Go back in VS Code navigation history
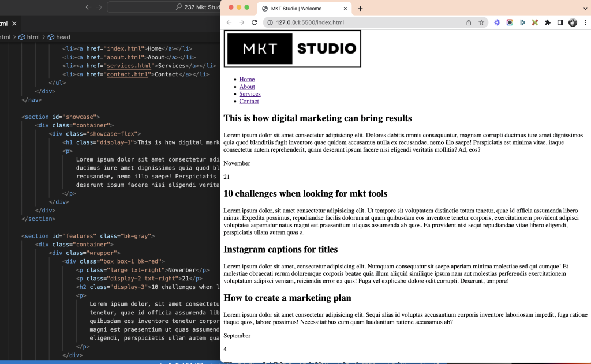 tap(88, 7)
